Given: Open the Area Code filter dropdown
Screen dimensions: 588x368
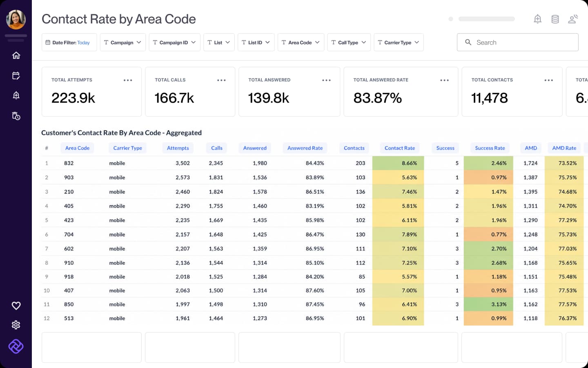Looking at the screenshot, I should click(301, 43).
